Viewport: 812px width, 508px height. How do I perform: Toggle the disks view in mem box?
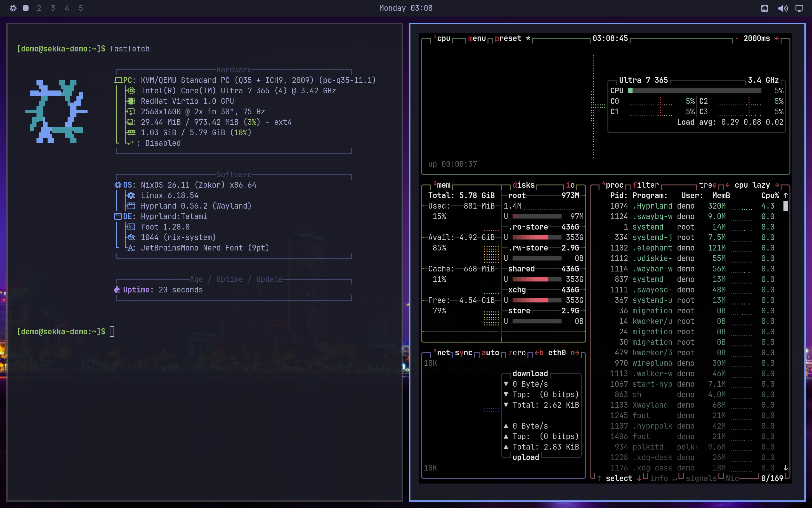point(523,185)
